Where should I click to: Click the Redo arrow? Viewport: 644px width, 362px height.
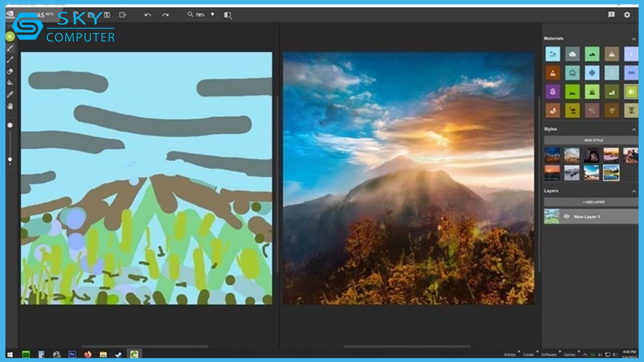click(165, 15)
